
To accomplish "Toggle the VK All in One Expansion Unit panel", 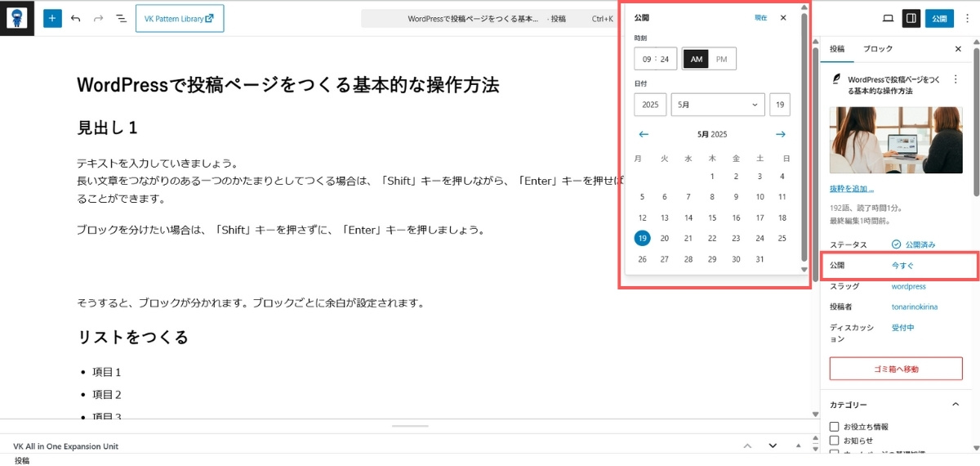I will click(x=799, y=446).
